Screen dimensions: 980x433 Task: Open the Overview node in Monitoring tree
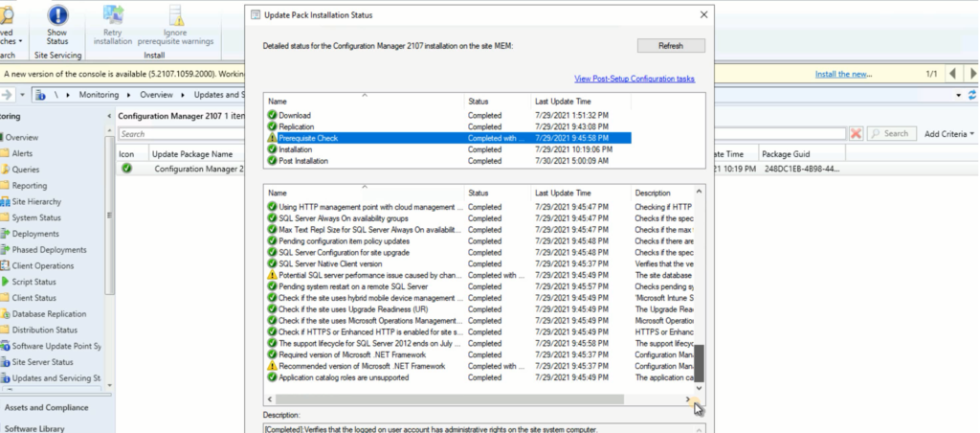click(x=21, y=137)
